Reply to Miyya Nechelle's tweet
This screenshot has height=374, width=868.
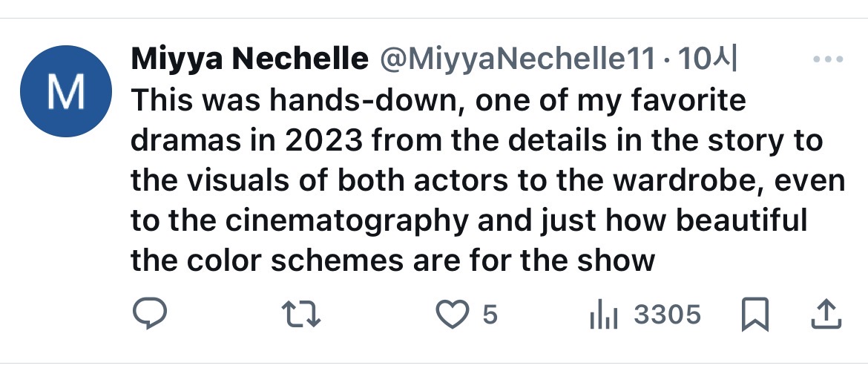coord(151,315)
